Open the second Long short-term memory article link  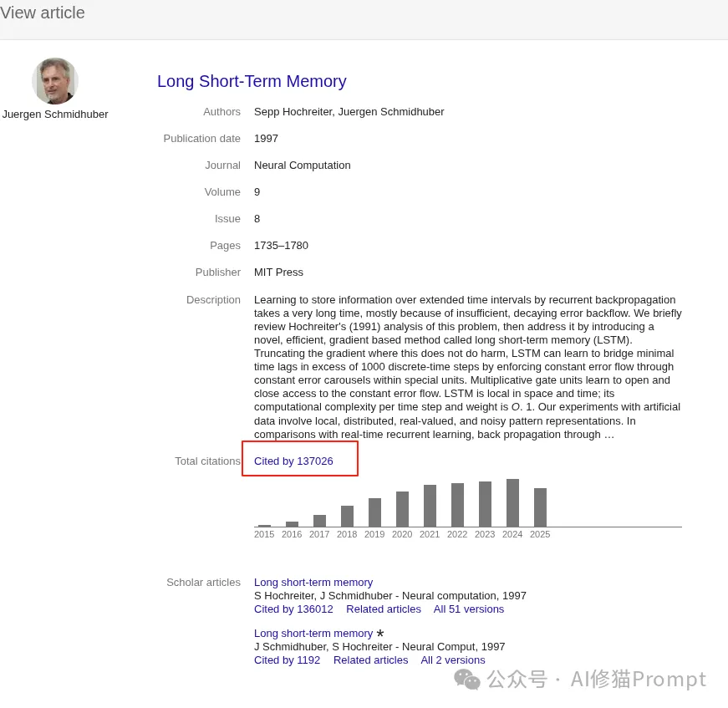point(313,633)
